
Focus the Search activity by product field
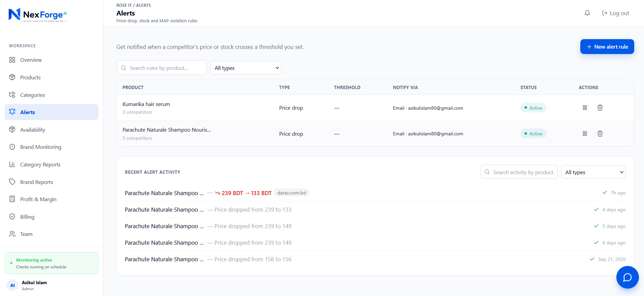tap(519, 172)
